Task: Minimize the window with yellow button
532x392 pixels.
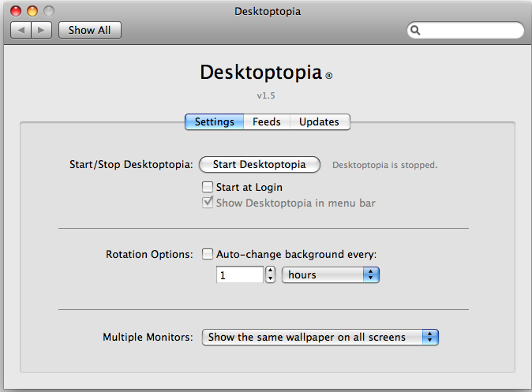Action: (x=32, y=11)
